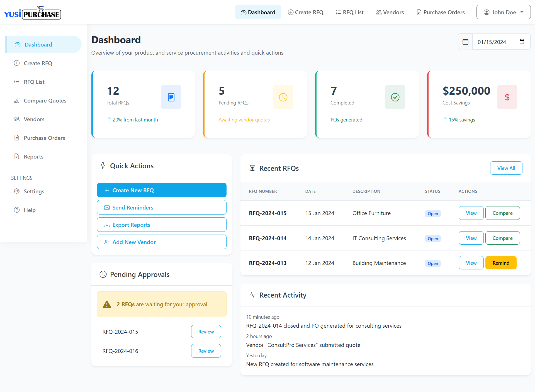The width and height of the screenshot is (535, 392).
Task: Open View All recent RFQs link
Action: coord(506,168)
